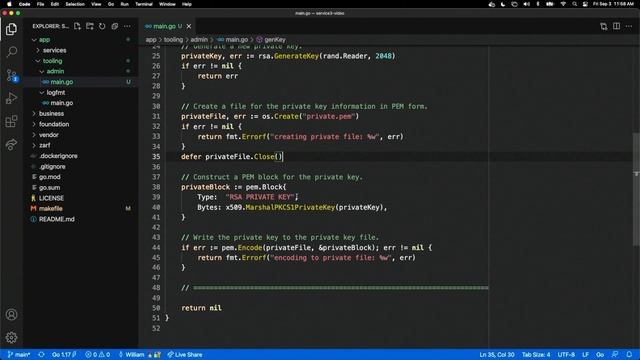
Task: Create a new folder in Explorer
Action: [90, 26]
